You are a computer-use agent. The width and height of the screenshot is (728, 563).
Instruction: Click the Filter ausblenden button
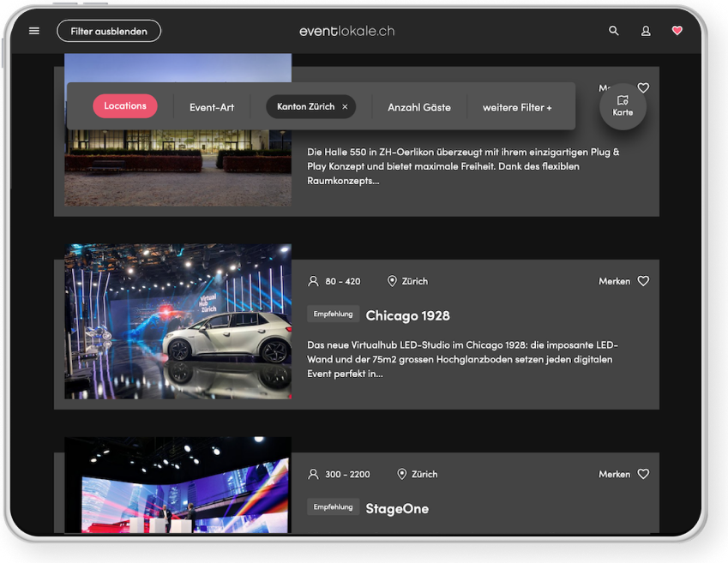coord(109,31)
